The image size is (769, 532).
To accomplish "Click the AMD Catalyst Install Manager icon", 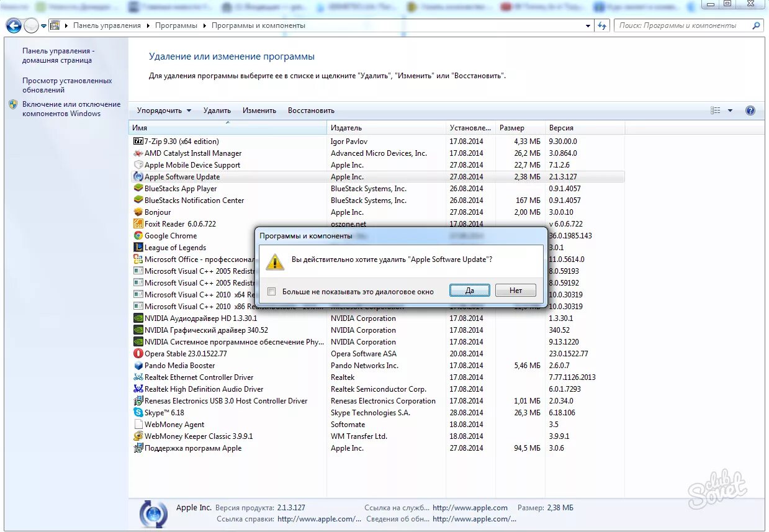I will point(138,153).
